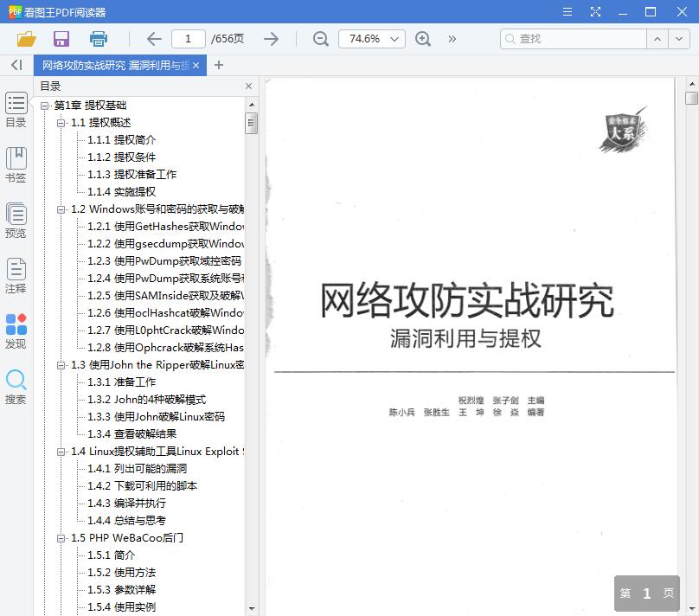This screenshot has height=616, width=699.
Task: Click the page number input field
Action: point(188,39)
